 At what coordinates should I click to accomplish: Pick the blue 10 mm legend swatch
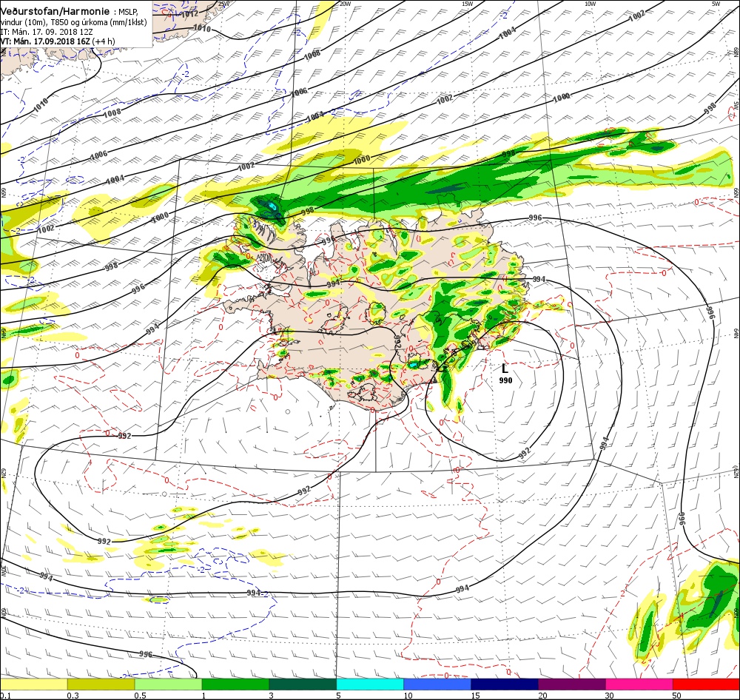point(437,684)
